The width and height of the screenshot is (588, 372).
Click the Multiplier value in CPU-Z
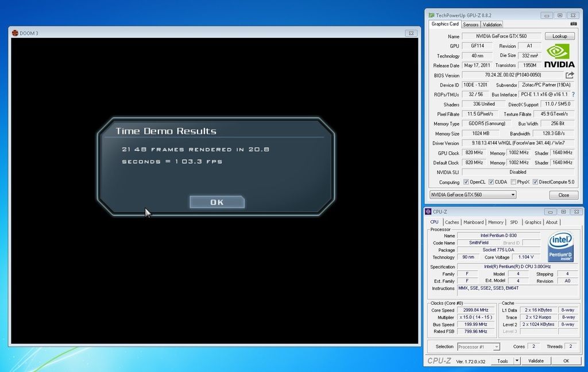pyautogui.click(x=475, y=317)
